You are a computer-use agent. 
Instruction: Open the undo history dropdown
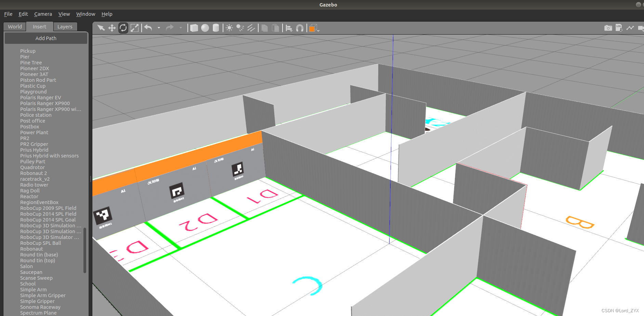[x=159, y=28]
